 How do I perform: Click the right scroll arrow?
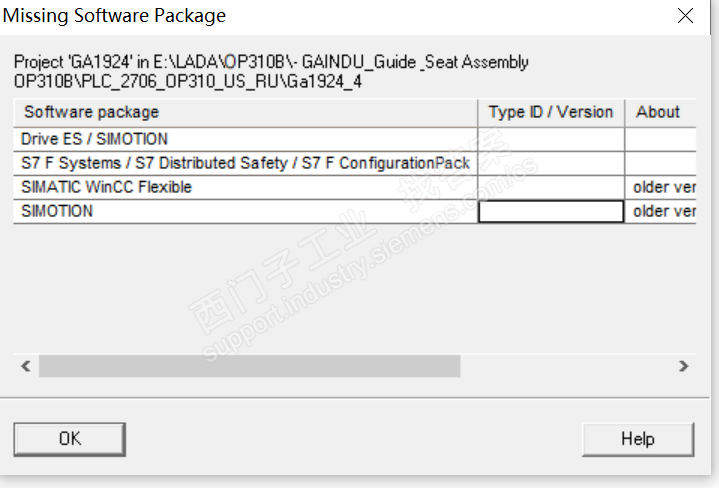(x=684, y=367)
